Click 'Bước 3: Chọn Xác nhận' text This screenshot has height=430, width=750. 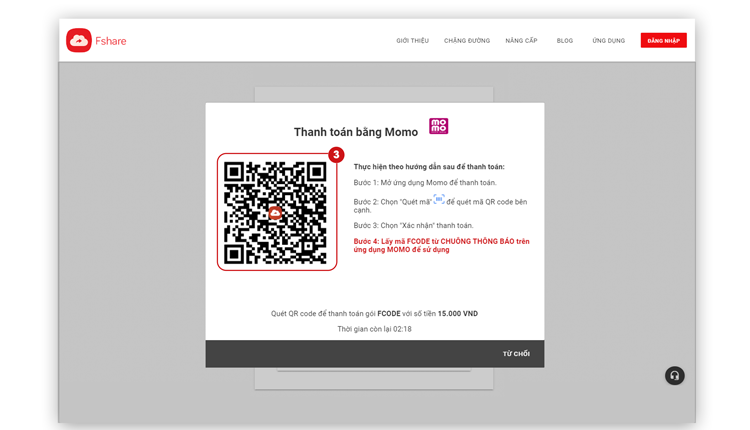413,225
